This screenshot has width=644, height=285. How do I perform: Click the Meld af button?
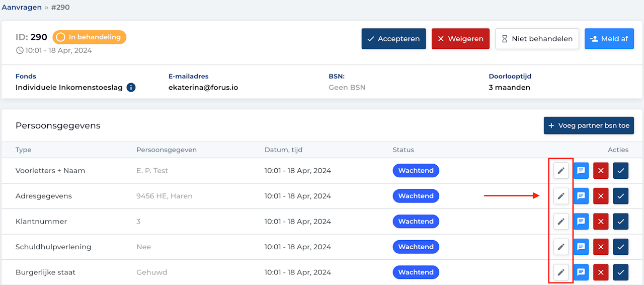(609, 39)
